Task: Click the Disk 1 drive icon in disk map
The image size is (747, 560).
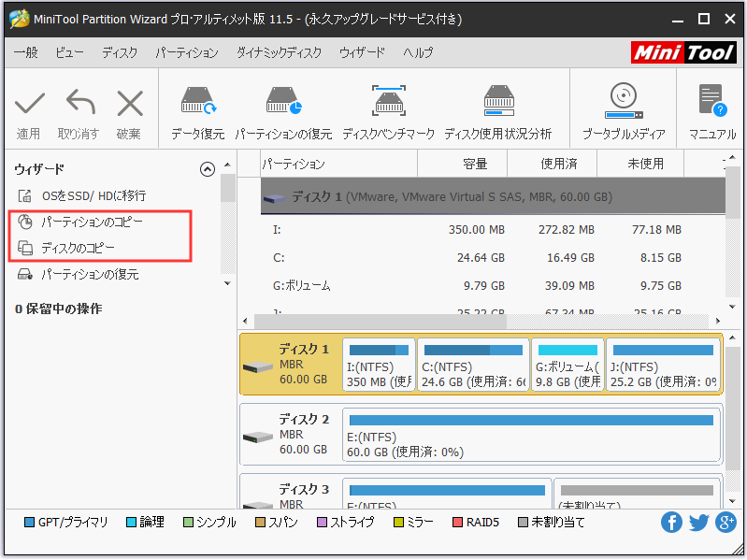Action: pyautogui.click(x=257, y=366)
